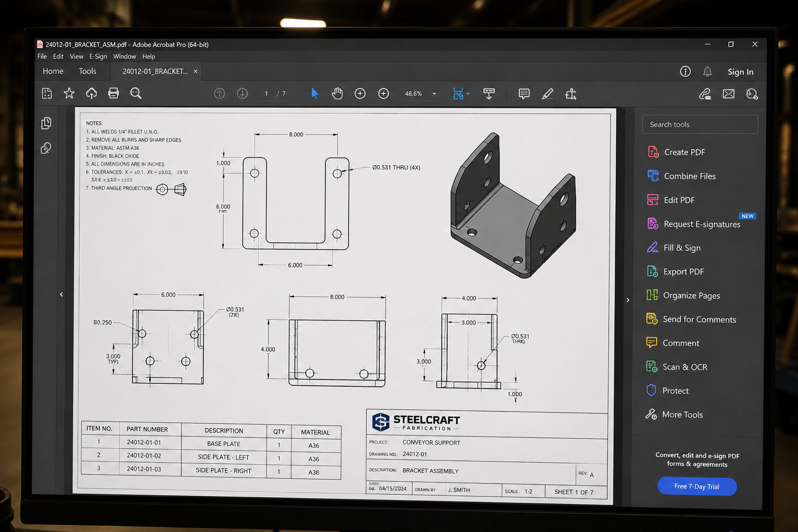Open Combine Files tool
This screenshot has width=798, height=532.
pyautogui.click(x=682, y=176)
